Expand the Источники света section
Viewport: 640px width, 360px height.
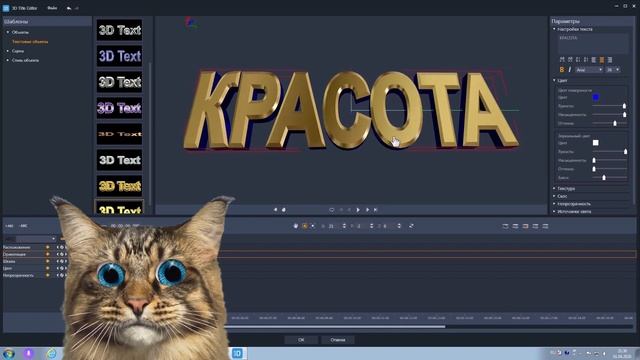tap(554, 211)
